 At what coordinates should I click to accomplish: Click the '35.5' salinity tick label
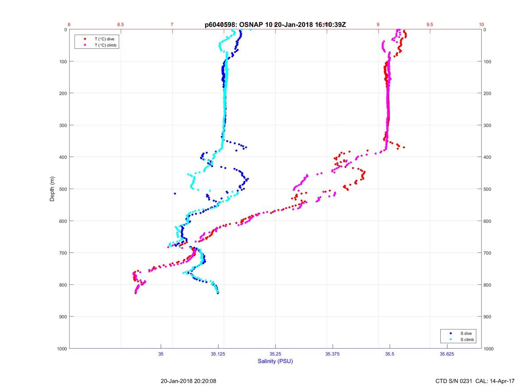pyautogui.click(x=390, y=354)
